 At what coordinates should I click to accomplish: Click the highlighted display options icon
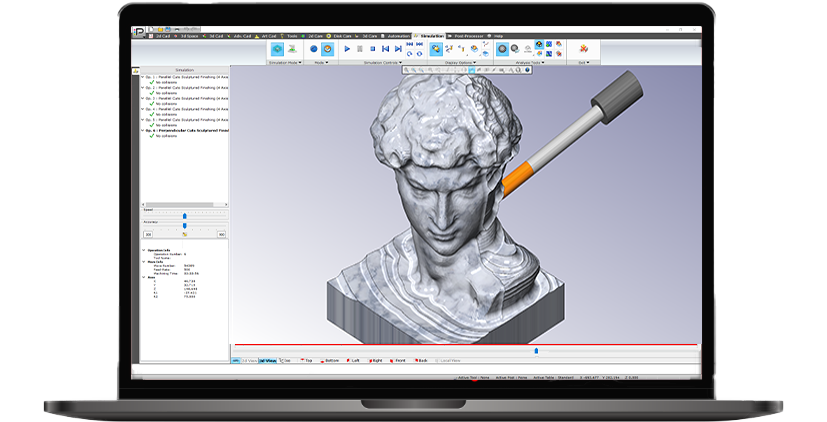[436, 49]
